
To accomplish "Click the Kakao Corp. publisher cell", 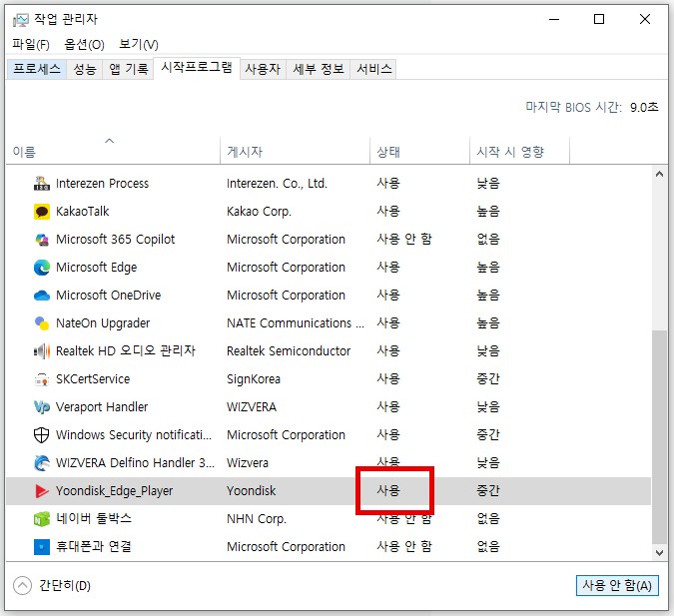I will 259,212.
